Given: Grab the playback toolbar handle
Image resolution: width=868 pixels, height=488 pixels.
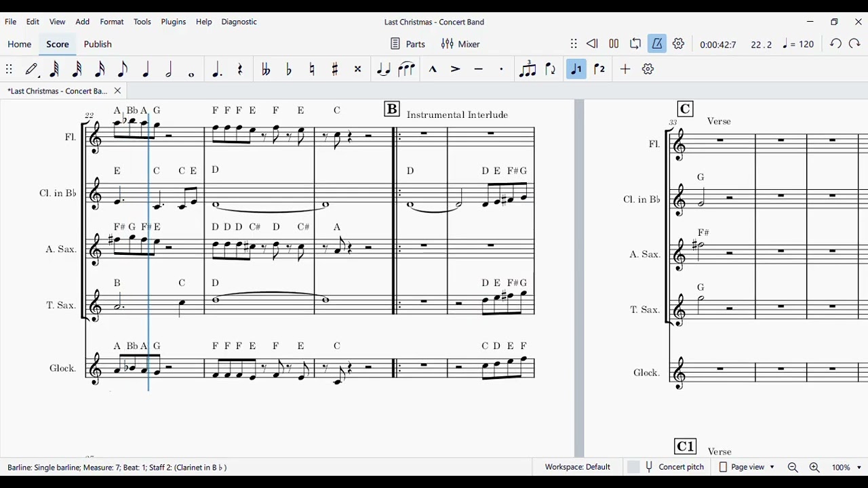Looking at the screenshot, I should click(574, 44).
